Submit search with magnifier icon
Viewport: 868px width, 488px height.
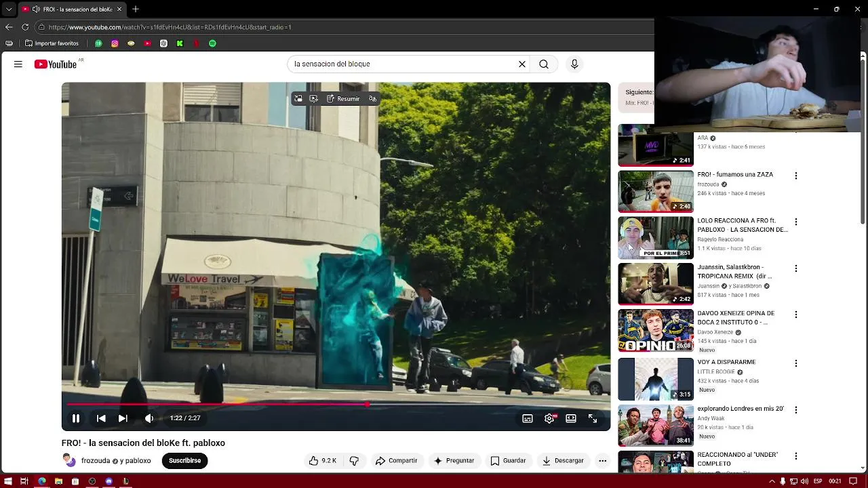[544, 64]
